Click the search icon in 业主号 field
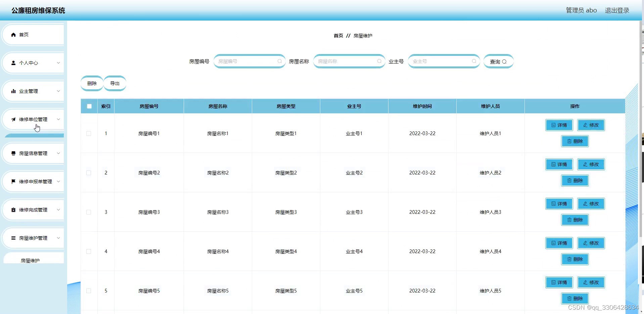644x314 pixels. tap(474, 61)
